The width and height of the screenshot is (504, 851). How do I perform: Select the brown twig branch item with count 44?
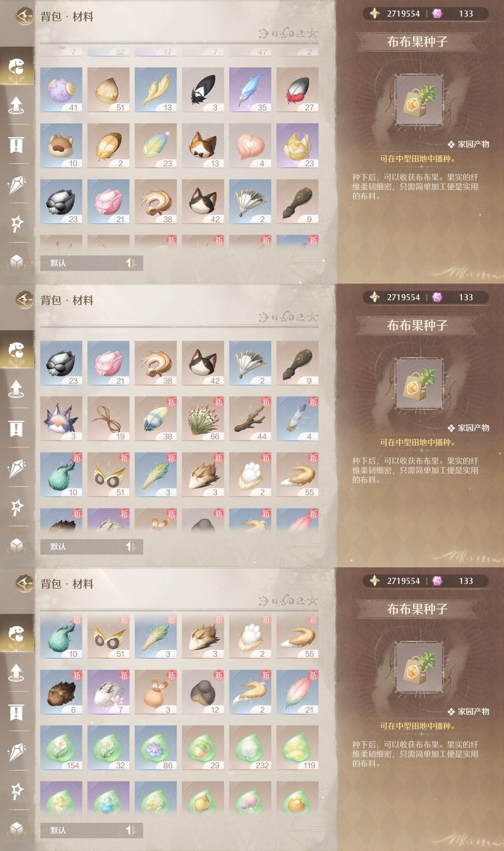tap(250, 419)
